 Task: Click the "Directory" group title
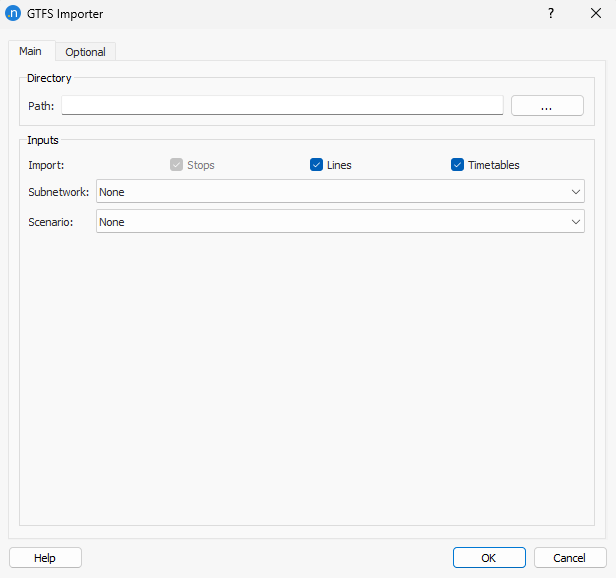click(49, 78)
